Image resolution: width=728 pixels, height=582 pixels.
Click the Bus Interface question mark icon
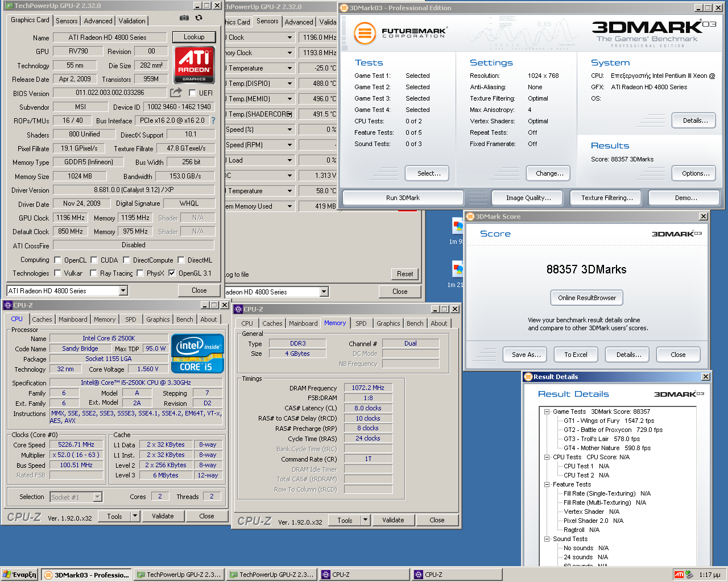click(213, 120)
